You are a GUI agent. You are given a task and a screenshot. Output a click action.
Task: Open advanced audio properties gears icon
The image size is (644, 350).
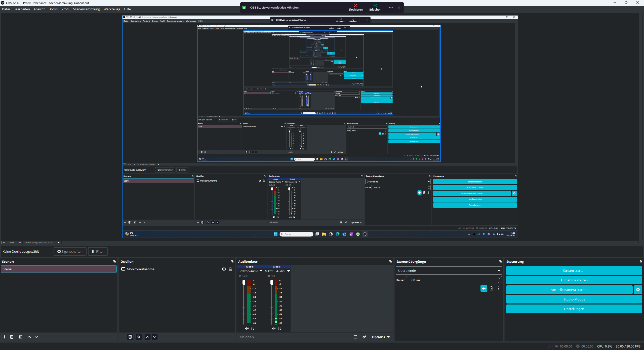(x=364, y=337)
